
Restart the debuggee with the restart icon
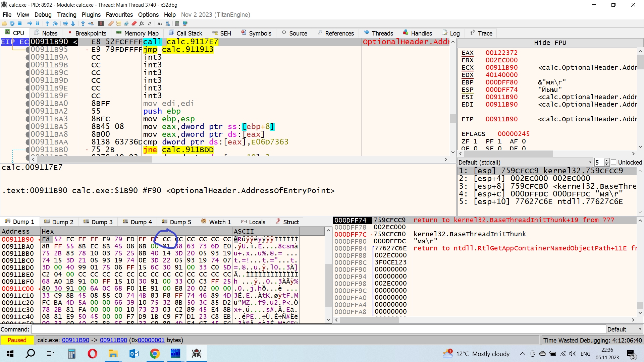coord(12,23)
